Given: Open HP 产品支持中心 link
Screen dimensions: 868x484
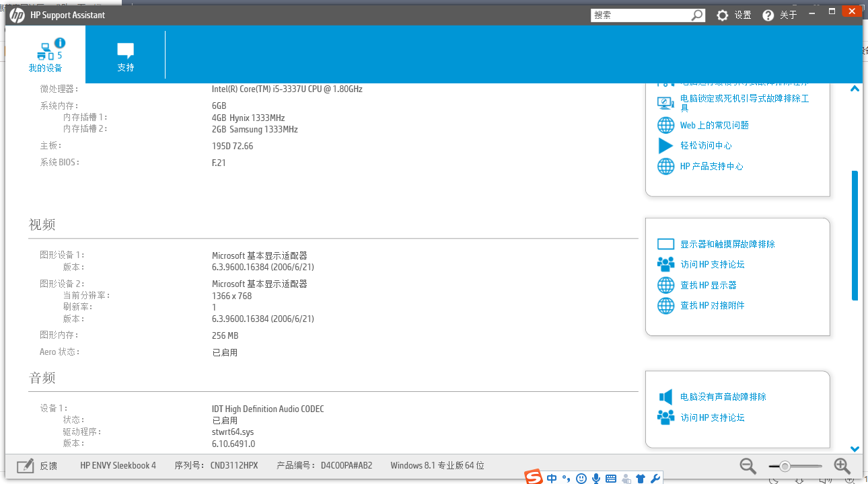Looking at the screenshot, I should [x=711, y=166].
